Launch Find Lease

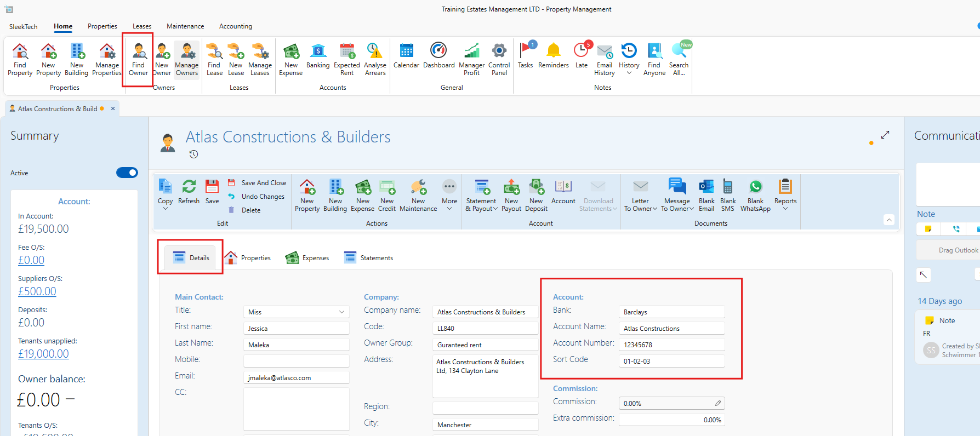pyautogui.click(x=214, y=59)
